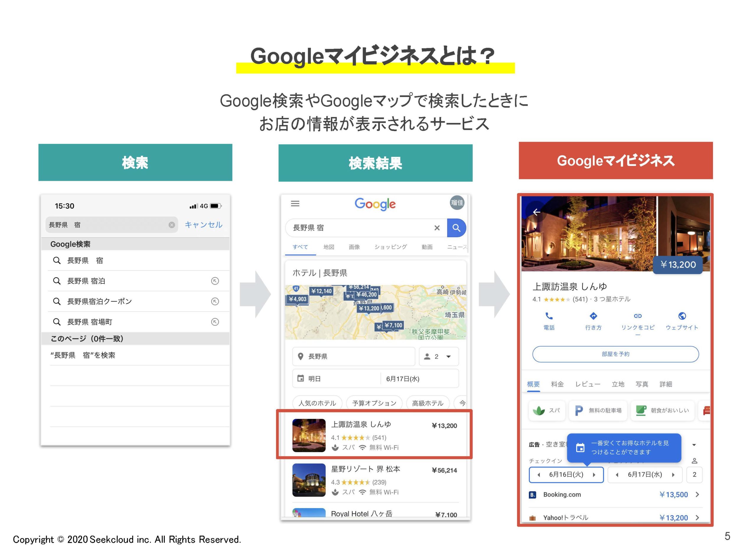Expand the 広告 availability dropdown arrow

(x=694, y=445)
